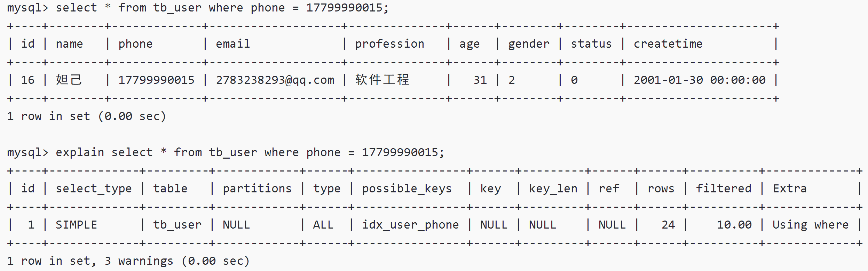Screen dimensions: 868x271
Task: Select the "createtime" column header
Action: pos(668,44)
